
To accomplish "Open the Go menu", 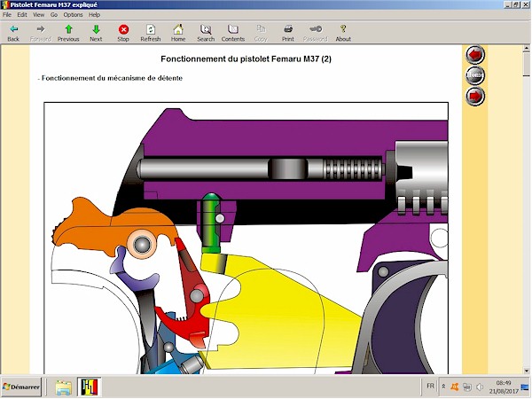I will 54,14.
